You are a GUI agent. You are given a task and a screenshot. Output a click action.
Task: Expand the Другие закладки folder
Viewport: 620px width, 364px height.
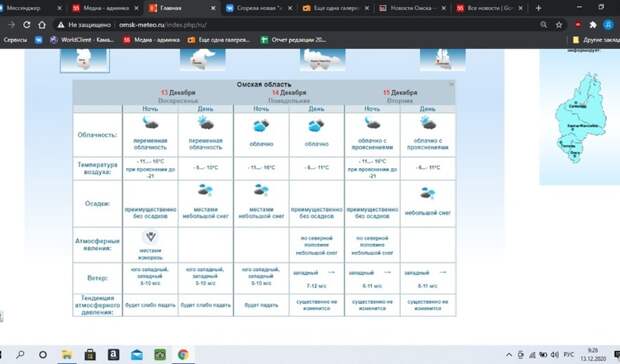point(596,40)
